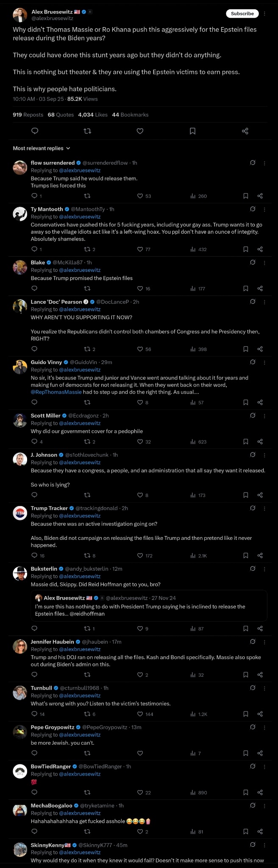Screen dimensions: 278x868
Task: Reply to the main post
Action: pyautogui.click(x=35, y=131)
